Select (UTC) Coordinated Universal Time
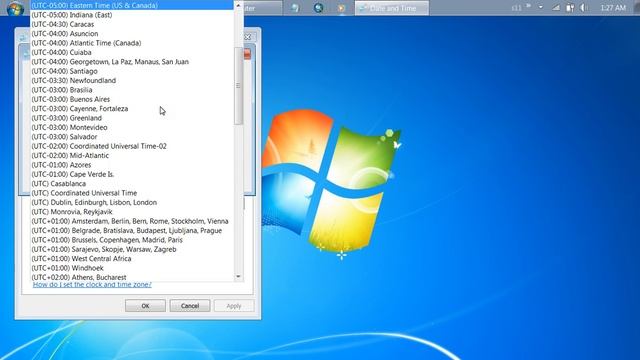The width and height of the screenshot is (640, 360). point(132,193)
